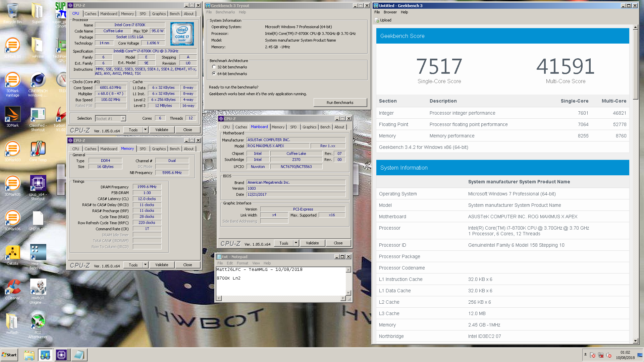The height and width of the screenshot is (362, 644).
Task: Click the Notepad vertical scrollbar down arrow
Action: point(348,293)
